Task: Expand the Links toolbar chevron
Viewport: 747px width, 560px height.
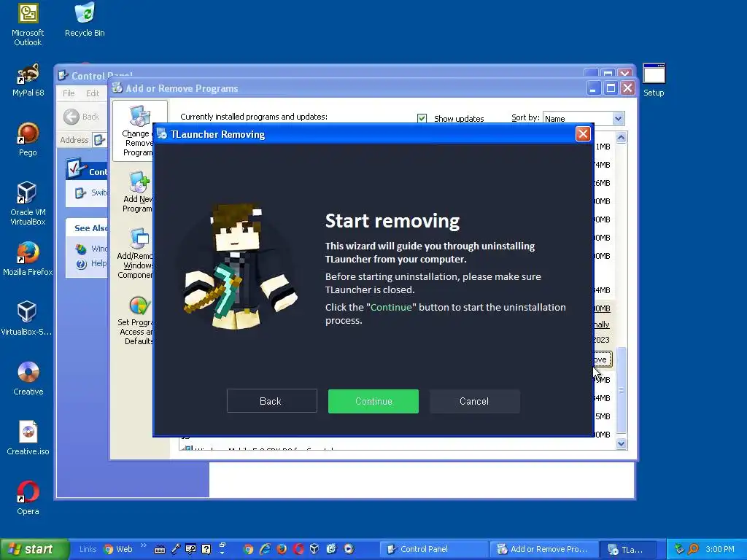Action: (x=144, y=545)
